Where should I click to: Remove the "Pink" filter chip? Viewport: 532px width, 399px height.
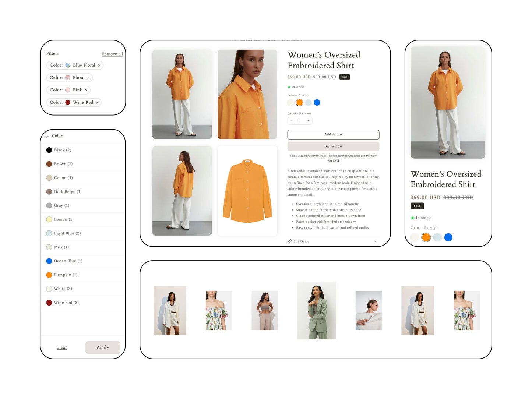(x=86, y=90)
